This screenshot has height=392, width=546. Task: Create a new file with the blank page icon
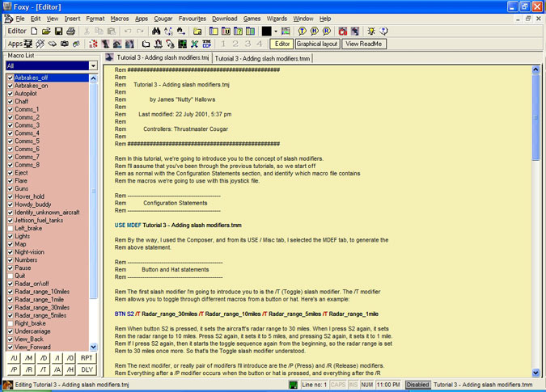[34, 32]
